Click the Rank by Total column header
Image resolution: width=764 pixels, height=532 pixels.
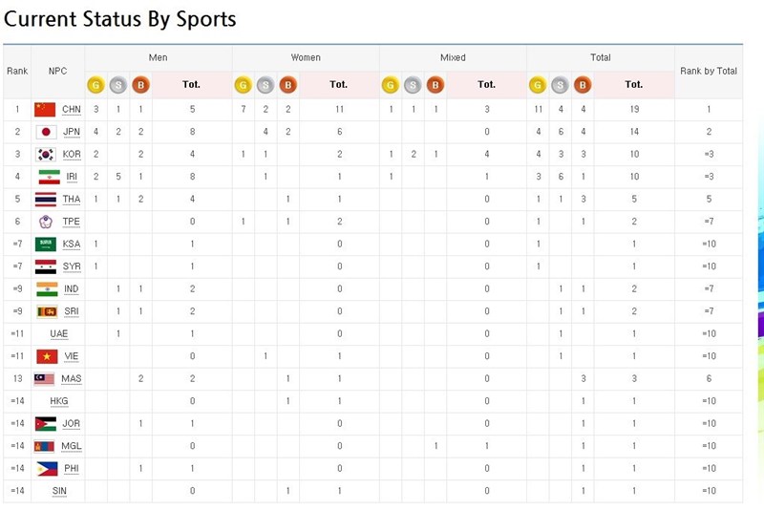[708, 72]
